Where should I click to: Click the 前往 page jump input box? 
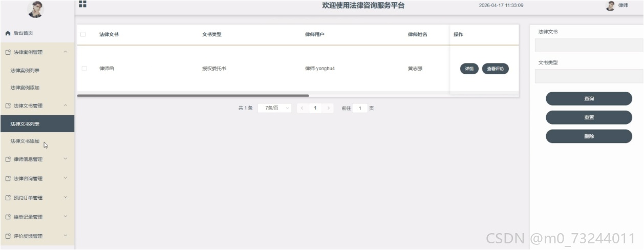[360, 109]
